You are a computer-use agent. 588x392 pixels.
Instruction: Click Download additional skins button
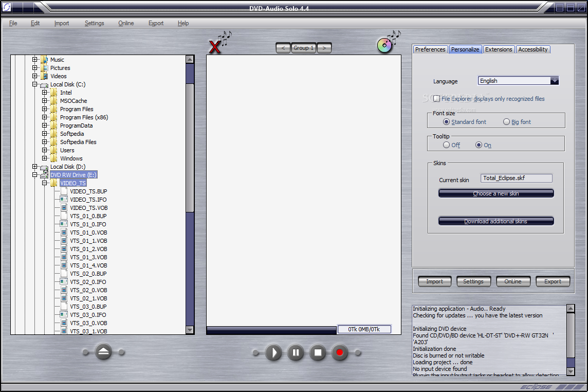496,221
